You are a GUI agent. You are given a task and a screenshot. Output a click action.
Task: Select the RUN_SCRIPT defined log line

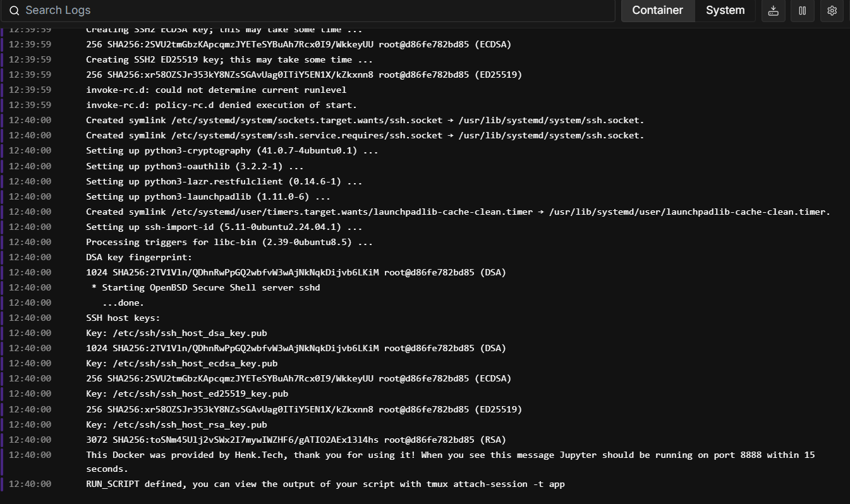pos(325,484)
